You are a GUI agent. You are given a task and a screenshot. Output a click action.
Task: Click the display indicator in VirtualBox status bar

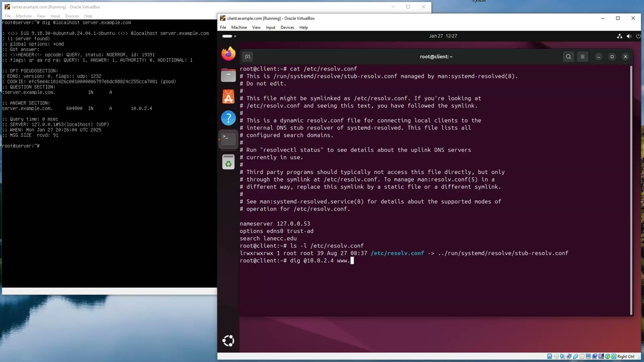coord(588,356)
